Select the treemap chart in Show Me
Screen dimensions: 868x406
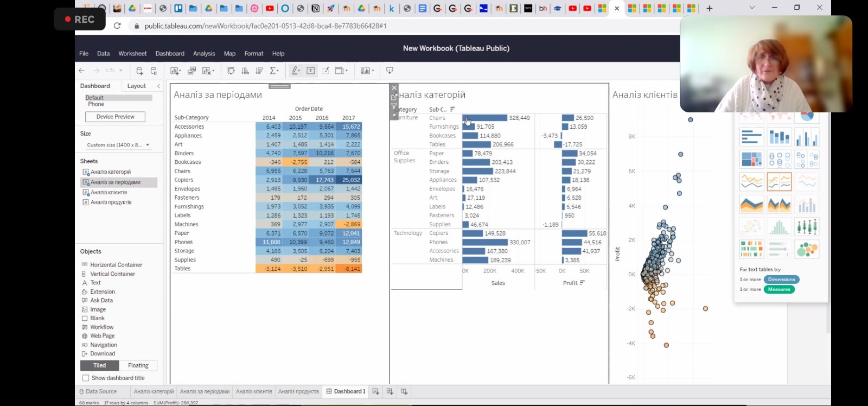(751, 160)
